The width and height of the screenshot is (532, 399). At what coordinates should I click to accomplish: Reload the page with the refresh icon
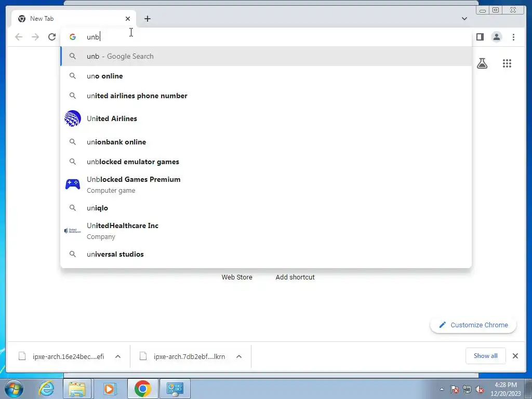point(52,37)
